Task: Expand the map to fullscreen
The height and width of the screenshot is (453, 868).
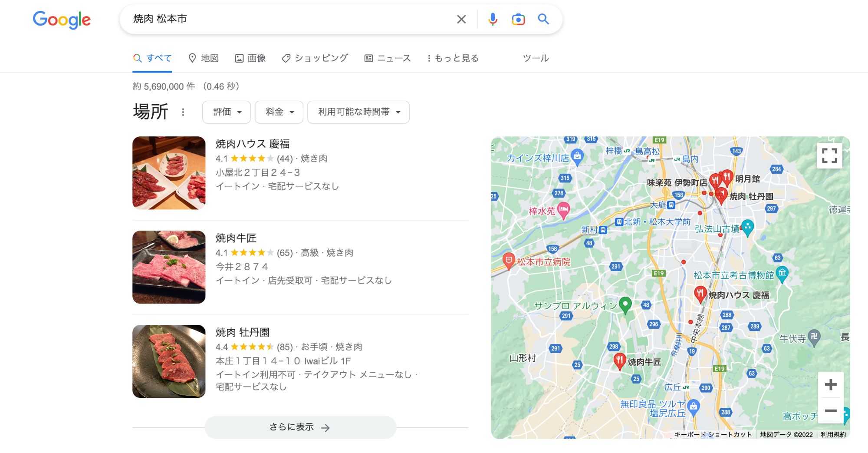Action: pyautogui.click(x=829, y=155)
